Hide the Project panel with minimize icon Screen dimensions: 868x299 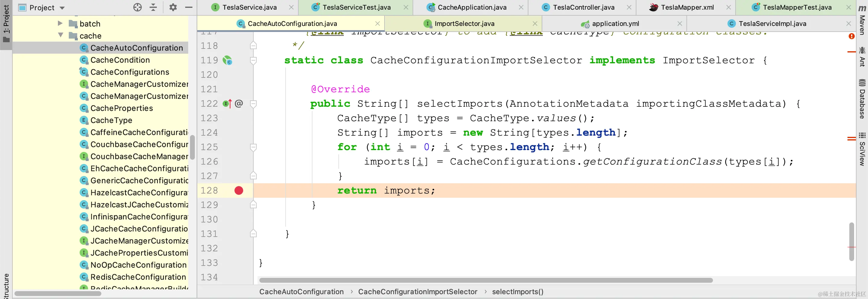(x=189, y=8)
